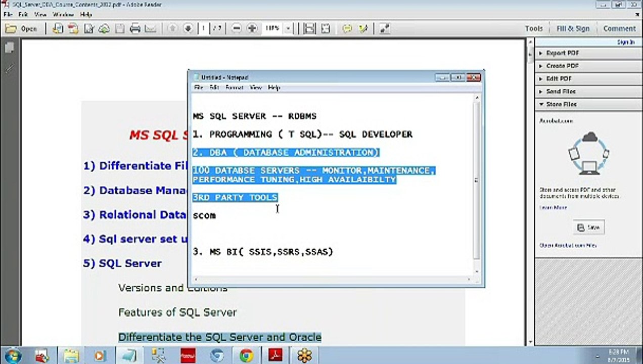
Task: Open the media player icon in taskbar
Action: point(100,355)
